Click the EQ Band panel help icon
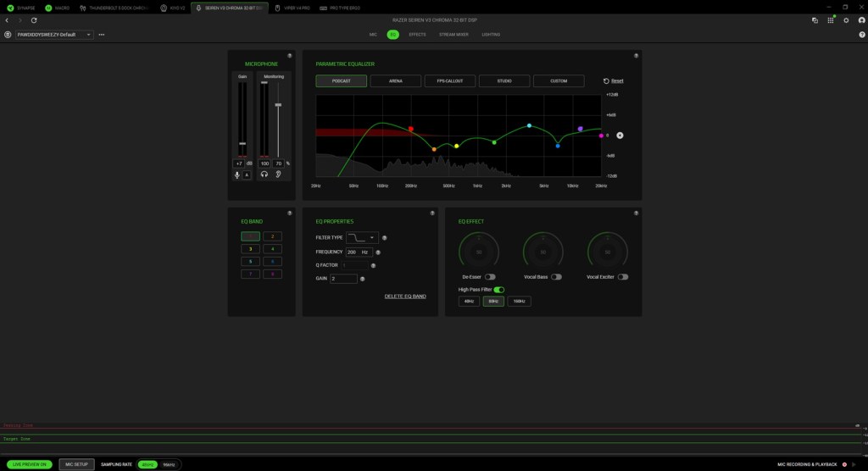Screen dimensions: 868x471 pos(290,213)
